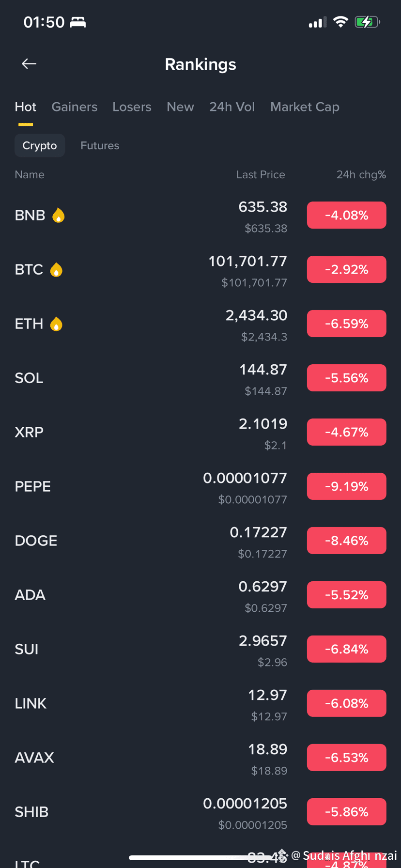Open the DOGE row
The height and width of the screenshot is (868, 401).
point(200,541)
